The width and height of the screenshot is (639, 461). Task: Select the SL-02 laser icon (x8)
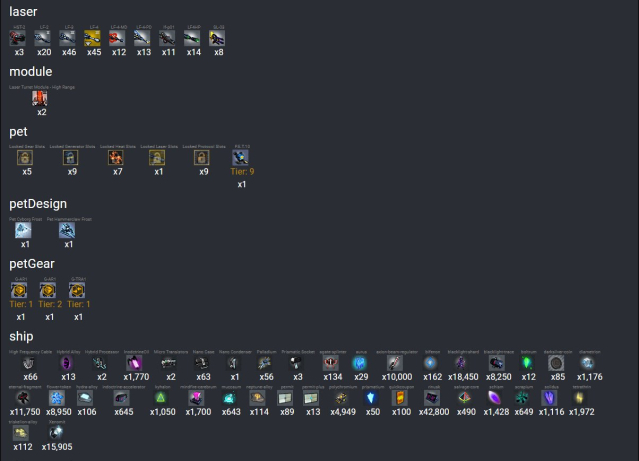(218, 38)
